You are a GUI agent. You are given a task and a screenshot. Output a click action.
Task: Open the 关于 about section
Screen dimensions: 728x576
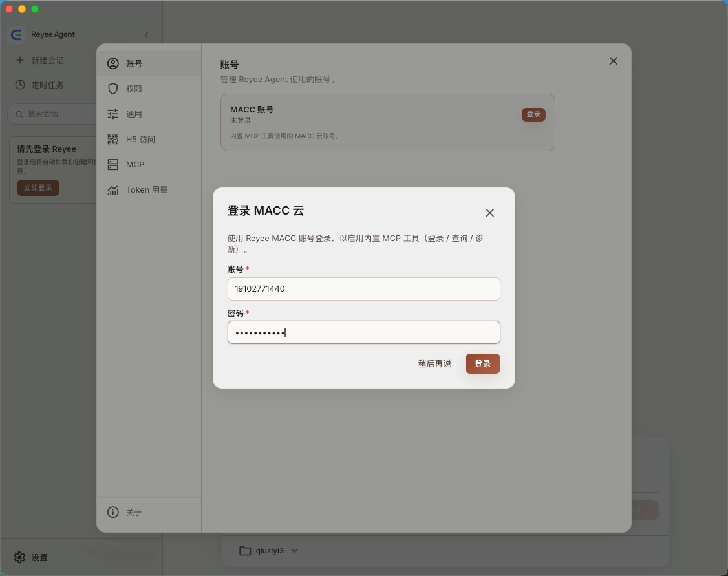click(x=149, y=512)
